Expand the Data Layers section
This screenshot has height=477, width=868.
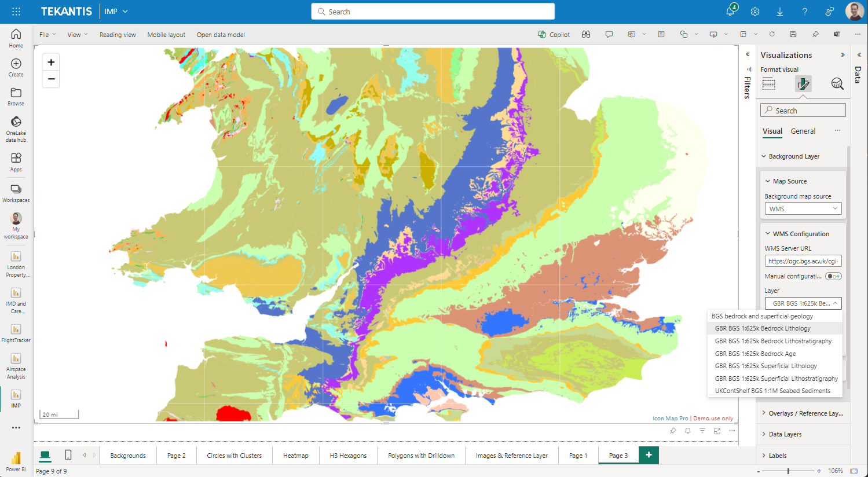(785, 434)
